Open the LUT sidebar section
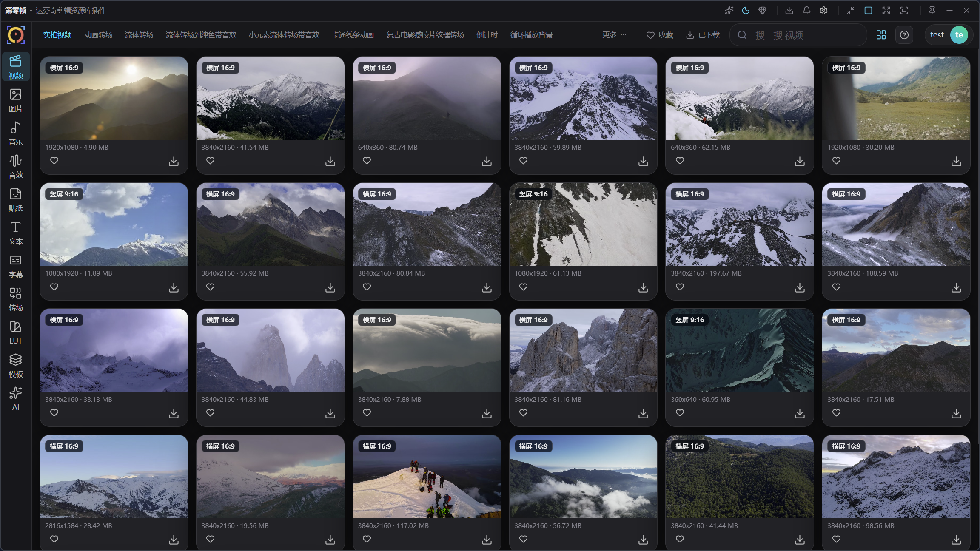Viewport: 980px width, 551px height. click(16, 332)
